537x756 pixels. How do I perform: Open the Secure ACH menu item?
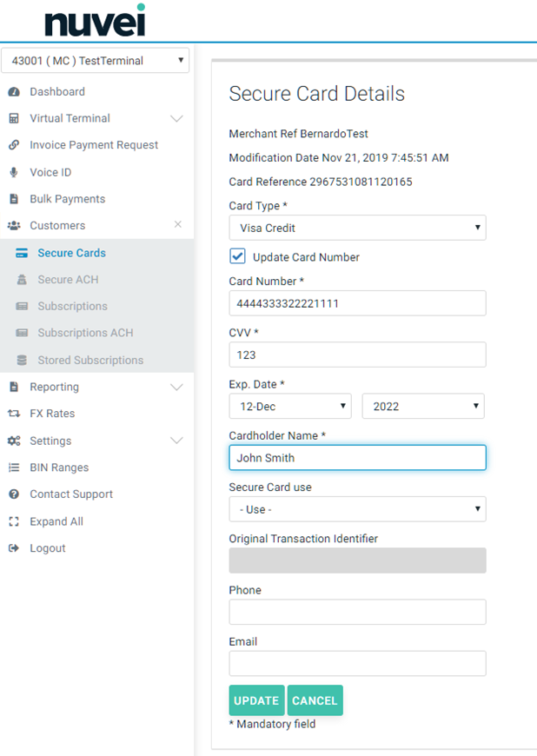point(68,280)
